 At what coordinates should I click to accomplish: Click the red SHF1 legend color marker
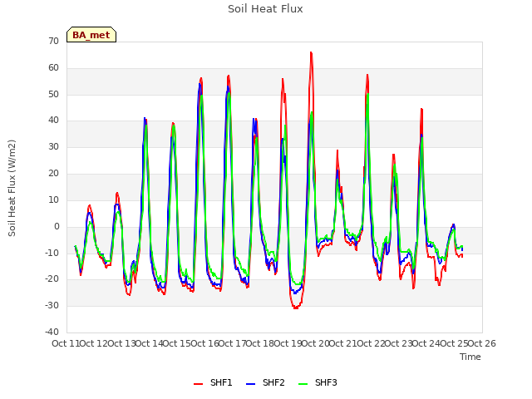coord(198,384)
